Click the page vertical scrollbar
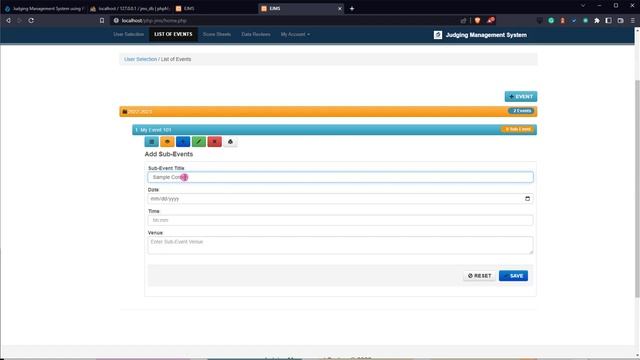The image size is (640, 360). coord(637,188)
